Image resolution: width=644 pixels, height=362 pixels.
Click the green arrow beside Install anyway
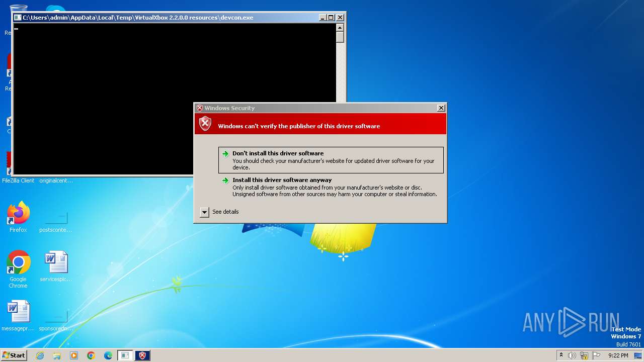pos(225,180)
